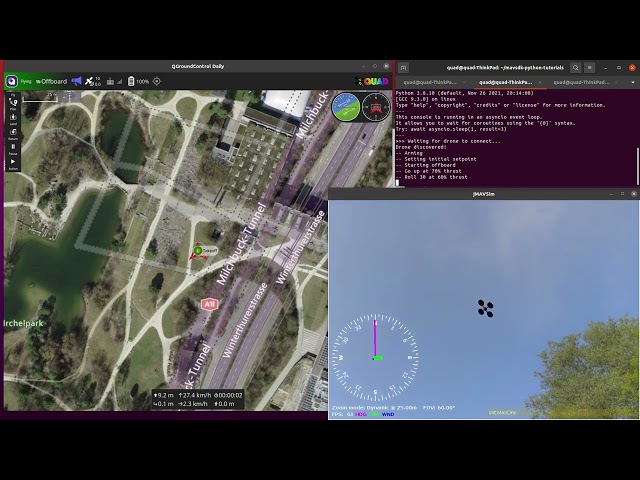
Task: Open the Action menu in toolstrip
Action: [13, 164]
